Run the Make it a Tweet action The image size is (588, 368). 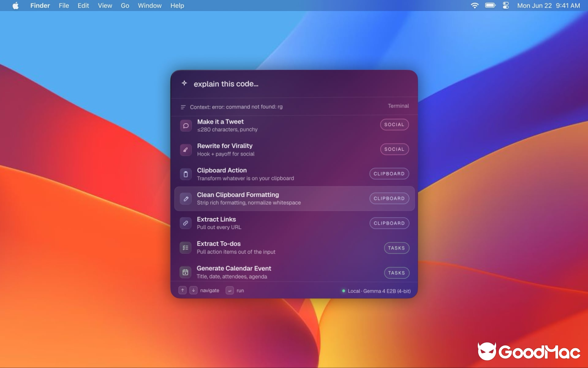pyautogui.click(x=294, y=125)
